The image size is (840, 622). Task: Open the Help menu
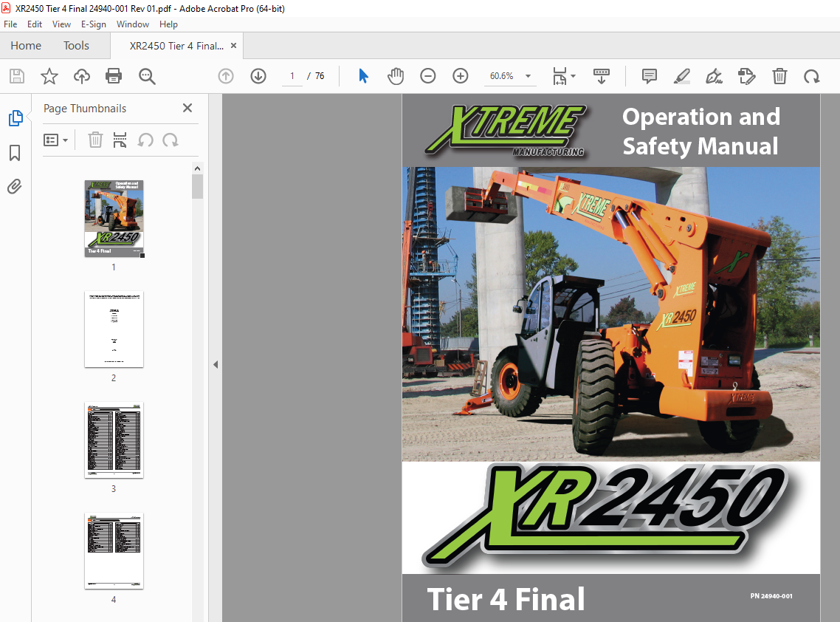[x=168, y=24]
